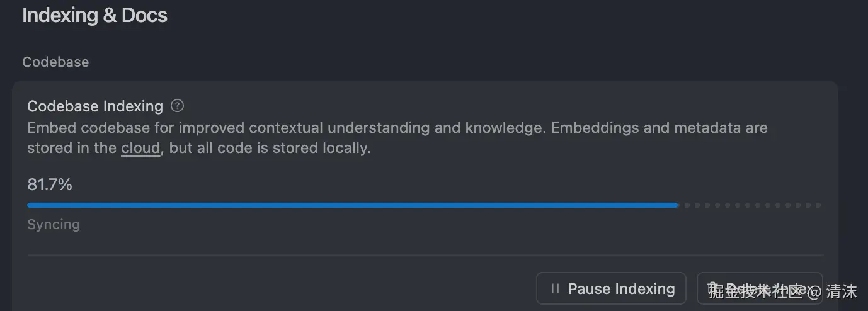Click the horizontal divider above the buttons
Viewport: 868px width, 311px height.
tap(425, 255)
